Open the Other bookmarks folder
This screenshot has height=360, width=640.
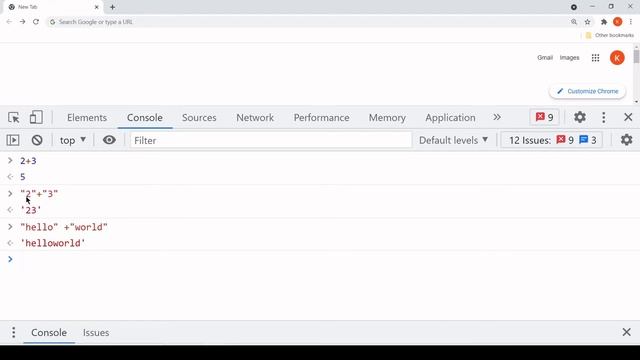(x=610, y=35)
